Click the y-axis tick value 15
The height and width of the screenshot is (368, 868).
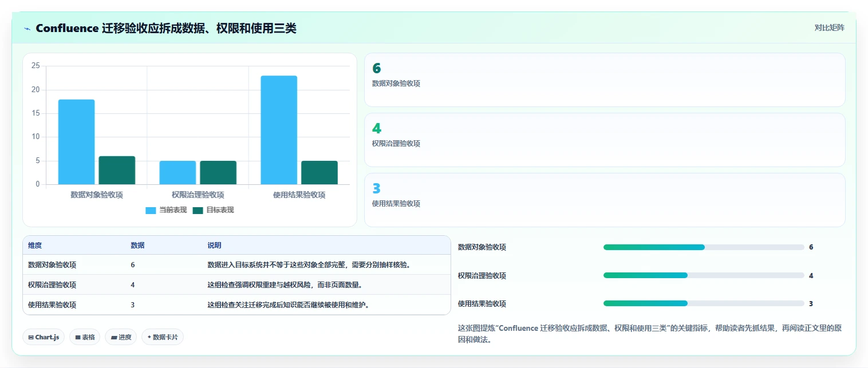pyautogui.click(x=35, y=113)
